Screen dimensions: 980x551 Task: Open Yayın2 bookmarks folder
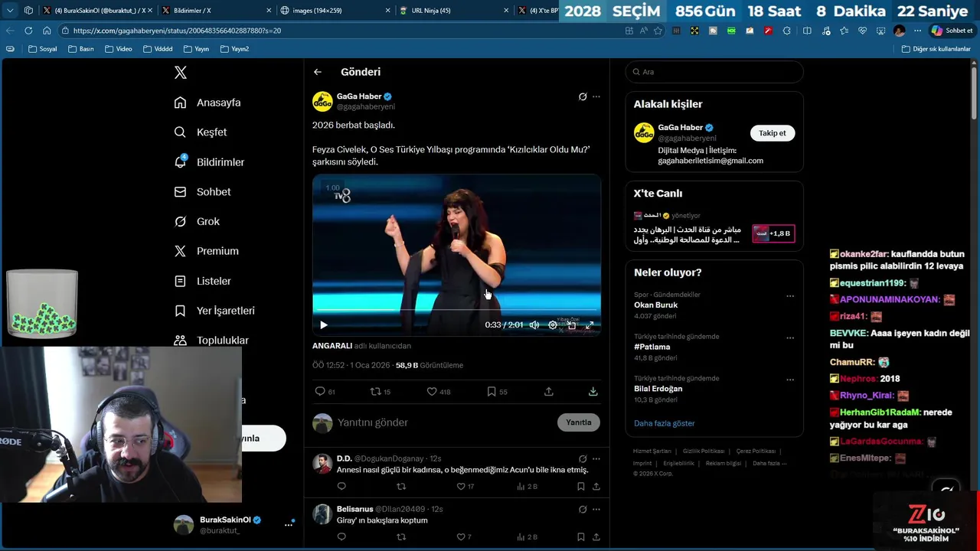234,49
